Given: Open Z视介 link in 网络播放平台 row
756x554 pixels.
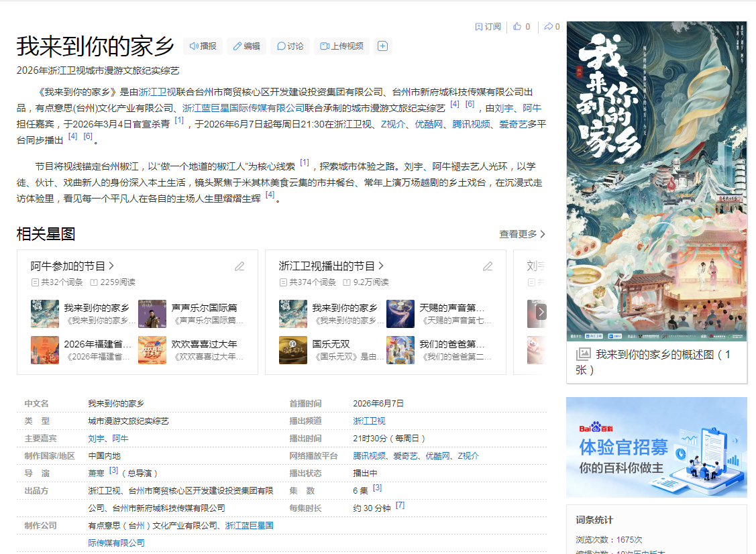Looking at the screenshot, I should (x=469, y=456).
